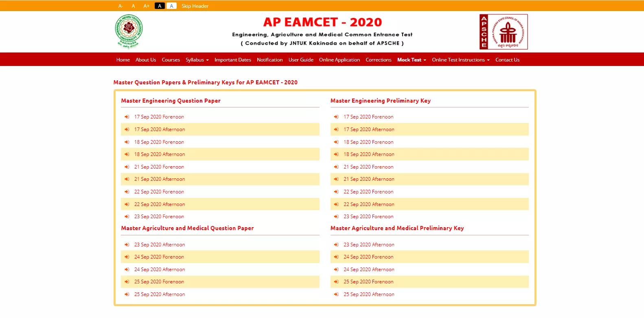
Task: Decrease font size with A- button
Action: click(x=120, y=6)
